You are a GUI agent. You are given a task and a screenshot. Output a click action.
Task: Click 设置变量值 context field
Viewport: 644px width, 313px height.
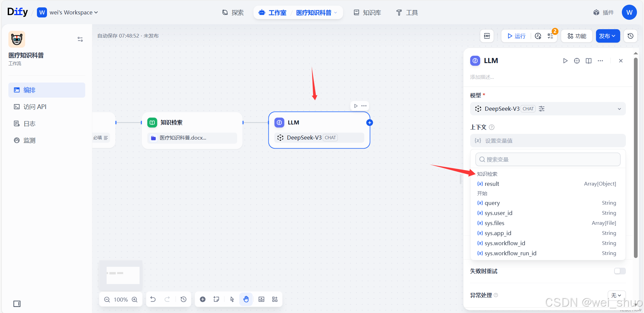pyautogui.click(x=548, y=141)
